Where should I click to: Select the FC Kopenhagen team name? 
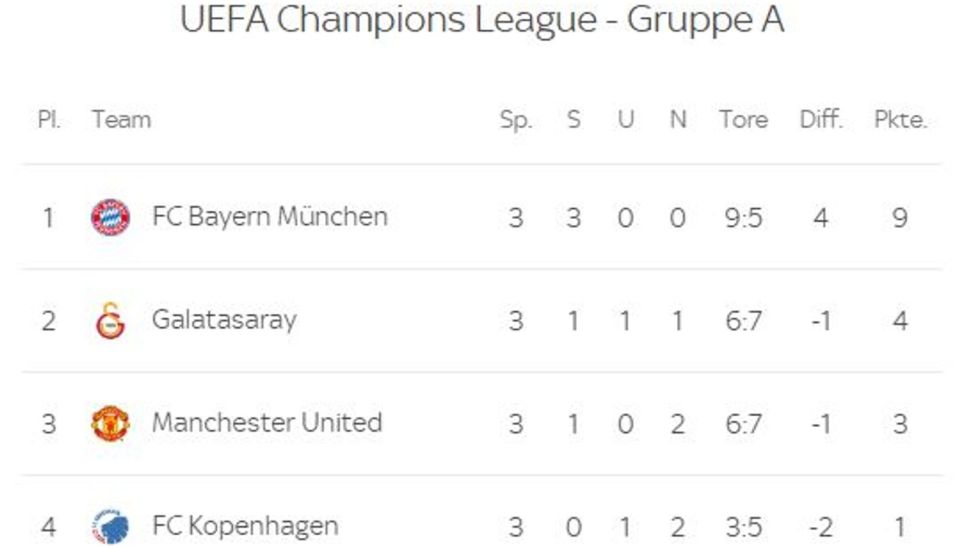click(x=245, y=526)
